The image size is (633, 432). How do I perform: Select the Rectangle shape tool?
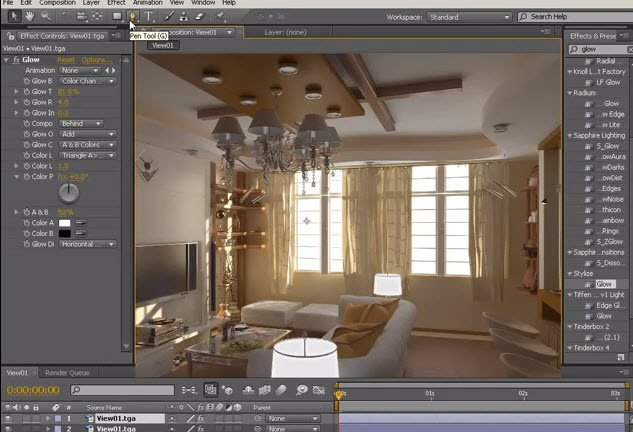(117, 16)
